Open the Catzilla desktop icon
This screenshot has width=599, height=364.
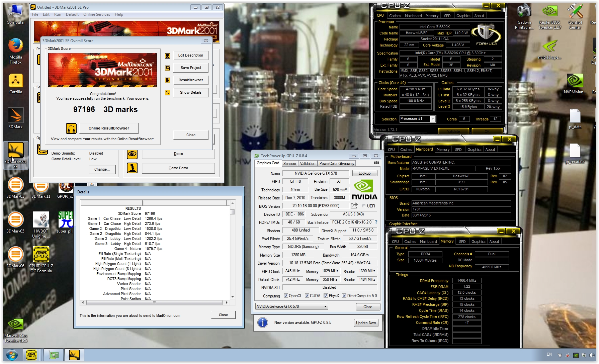[x=15, y=84]
